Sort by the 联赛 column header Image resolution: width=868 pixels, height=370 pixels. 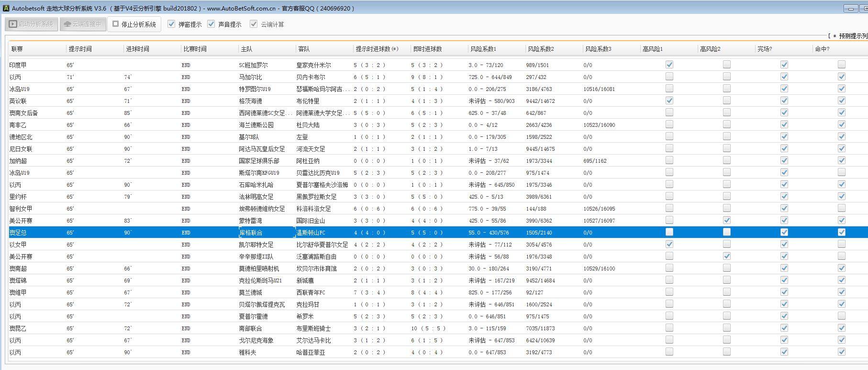point(17,49)
